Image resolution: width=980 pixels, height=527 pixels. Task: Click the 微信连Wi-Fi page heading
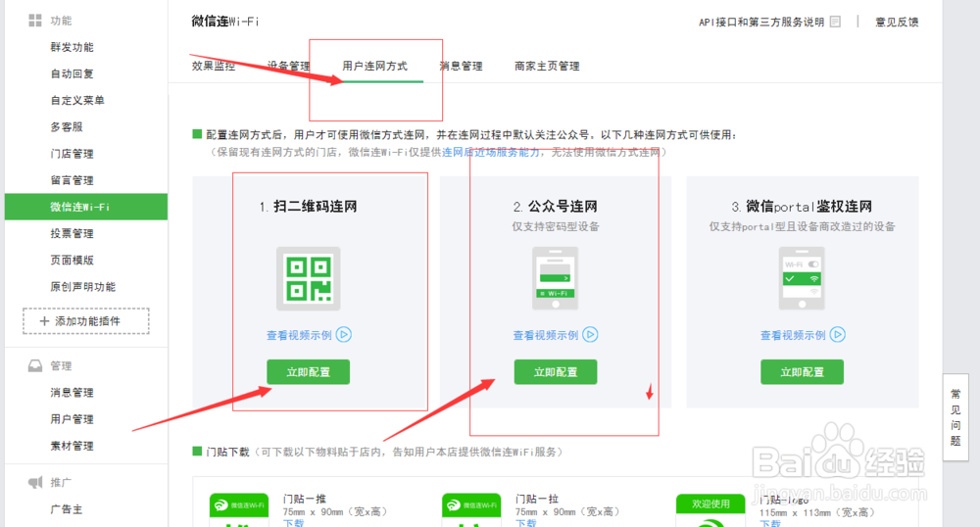coord(225,22)
